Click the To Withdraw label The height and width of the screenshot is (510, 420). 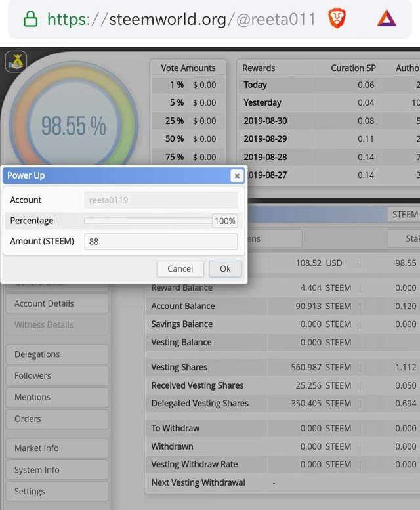[x=175, y=428]
